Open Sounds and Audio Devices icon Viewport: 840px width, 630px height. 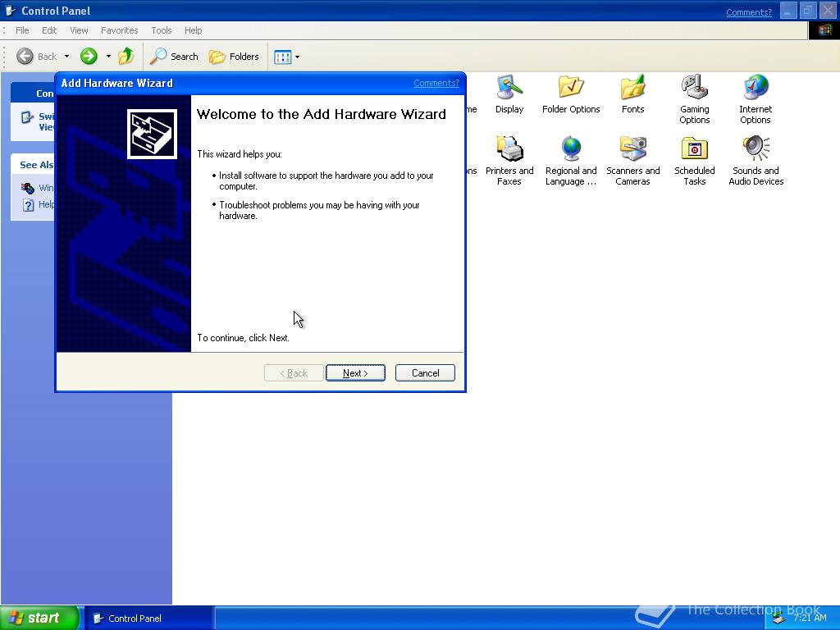[756, 148]
